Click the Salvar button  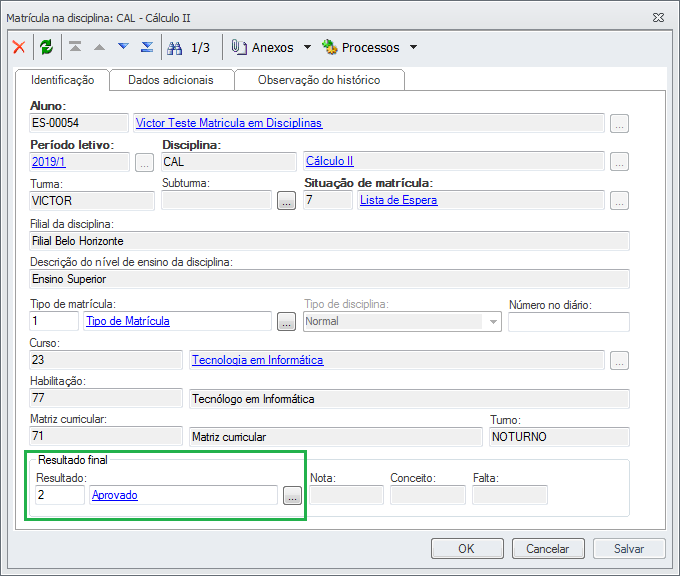tap(629, 549)
